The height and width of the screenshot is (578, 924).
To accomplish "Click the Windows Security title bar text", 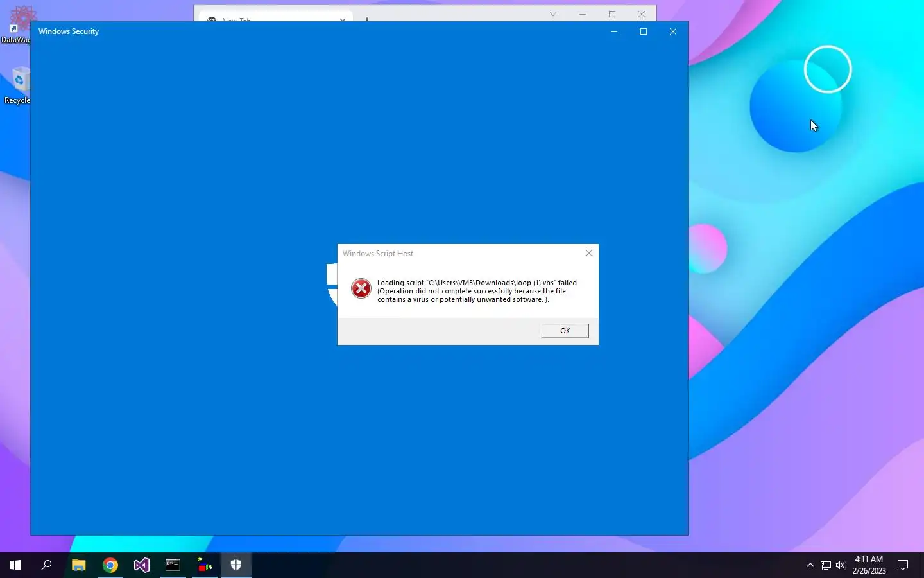I will 69,31.
